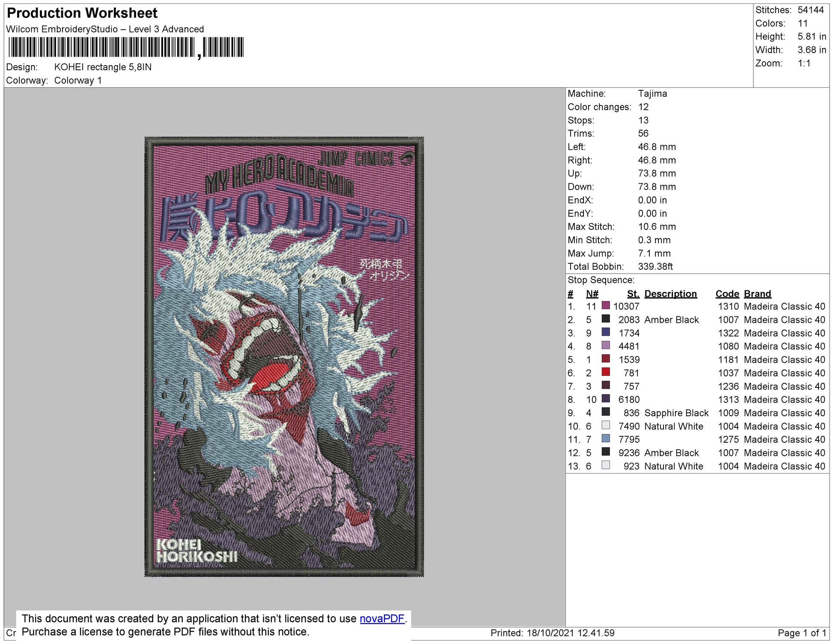The height and width of the screenshot is (644, 833).
Task: Choose the lilac swatch of stop 4
Action: pyautogui.click(x=606, y=346)
